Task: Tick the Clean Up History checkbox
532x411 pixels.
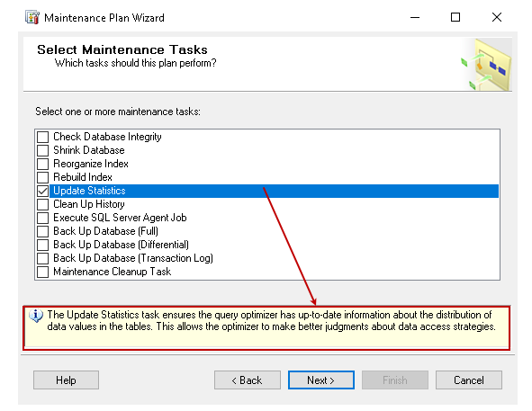Action: (x=42, y=204)
